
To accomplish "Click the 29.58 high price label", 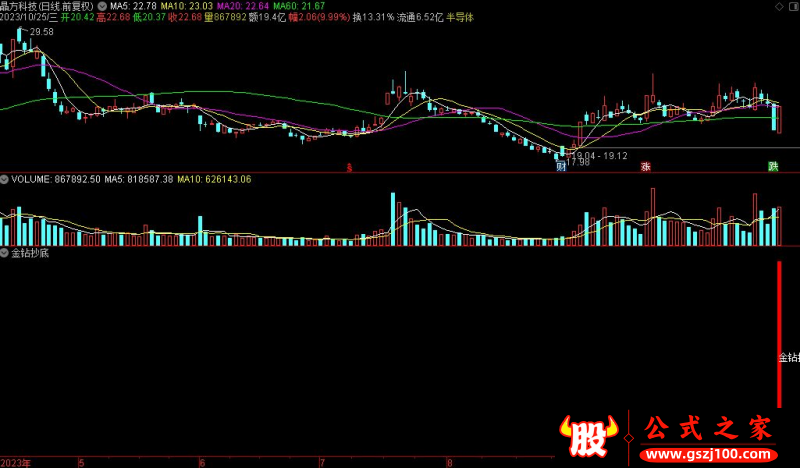I will (41, 32).
